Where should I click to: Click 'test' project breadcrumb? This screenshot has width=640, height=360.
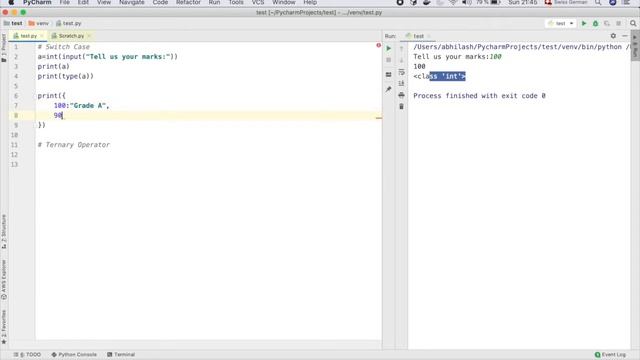pyautogui.click(x=13, y=23)
